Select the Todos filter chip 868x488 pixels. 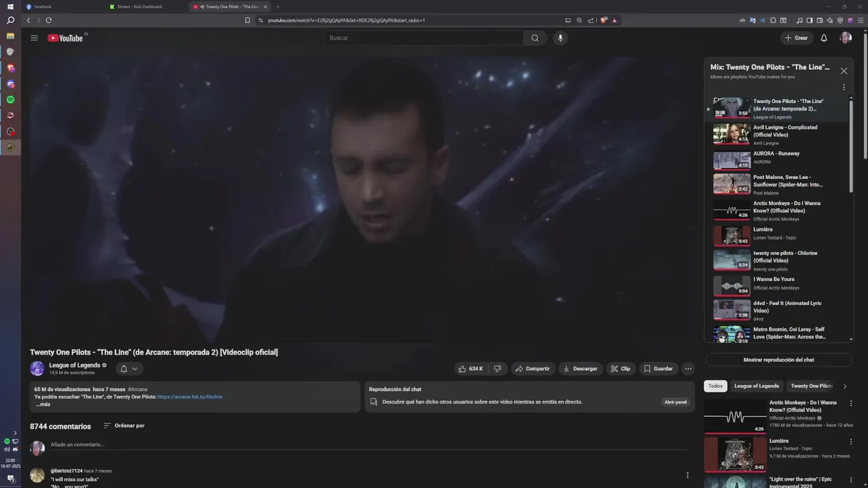click(715, 386)
